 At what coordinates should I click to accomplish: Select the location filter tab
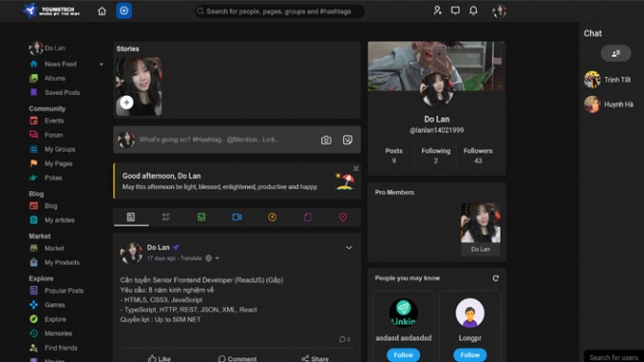pyautogui.click(x=343, y=217)
